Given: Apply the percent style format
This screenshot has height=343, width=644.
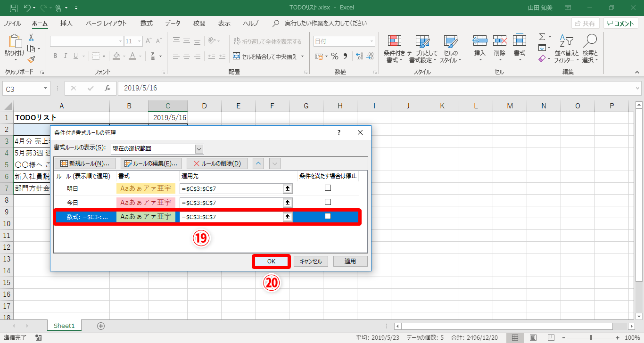Looking at the screenshot, I should (x=334, y=56).
